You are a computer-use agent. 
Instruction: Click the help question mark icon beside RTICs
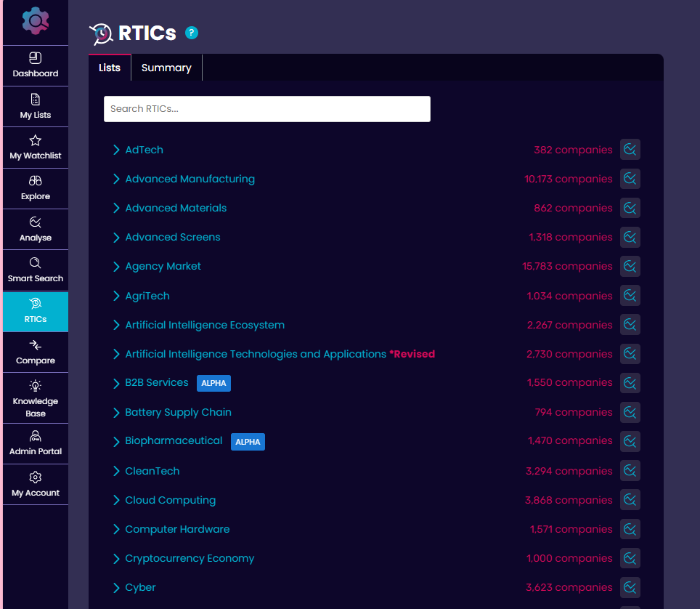pos(192,33)
